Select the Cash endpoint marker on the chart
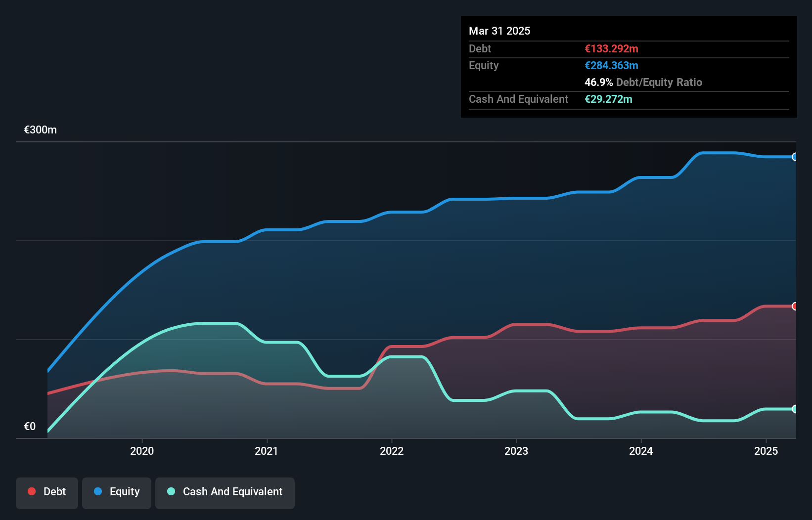Image resolution: width=812 pixels, height=520 pixels. [795, 409]
